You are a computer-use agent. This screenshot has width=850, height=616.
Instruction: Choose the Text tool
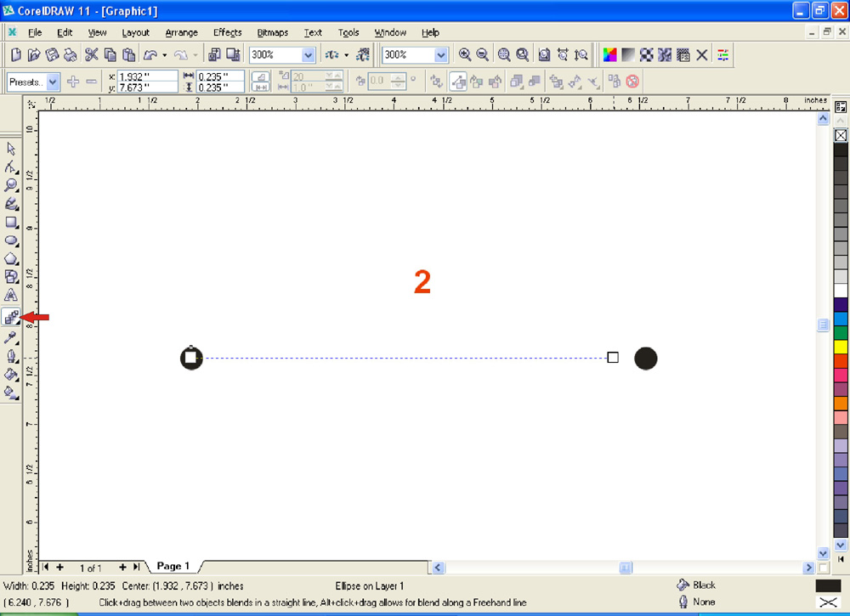point(12,296)
